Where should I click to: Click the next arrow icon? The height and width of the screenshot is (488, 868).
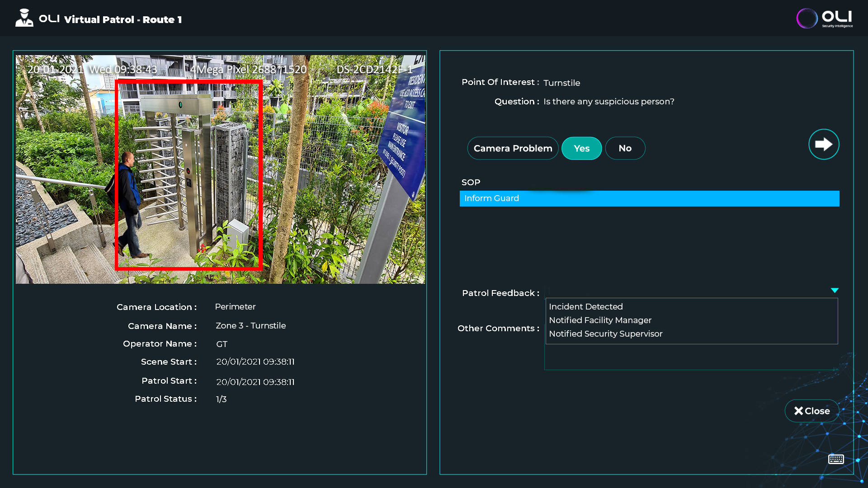[x=824, y=144]
